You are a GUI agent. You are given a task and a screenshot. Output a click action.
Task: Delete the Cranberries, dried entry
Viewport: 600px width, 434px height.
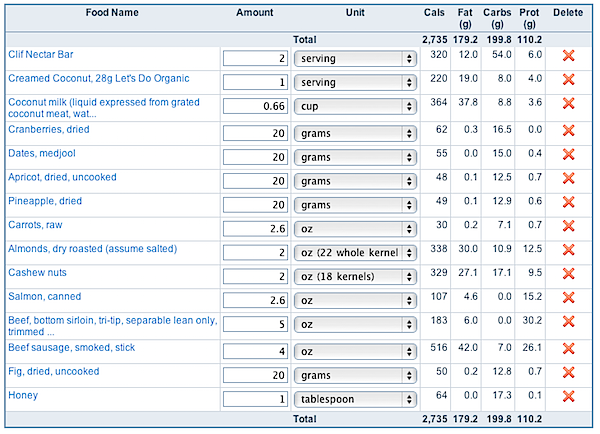[569, 130]
